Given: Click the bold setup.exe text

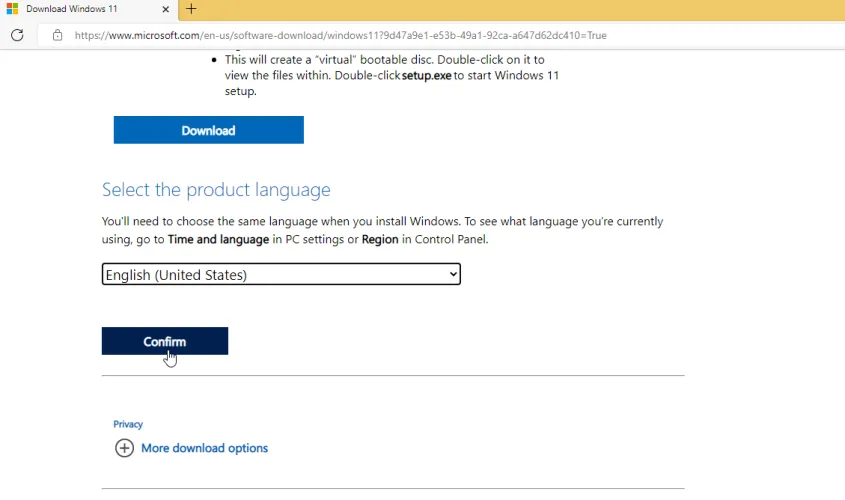Looking at the screenshot, I should coord(427,75).
